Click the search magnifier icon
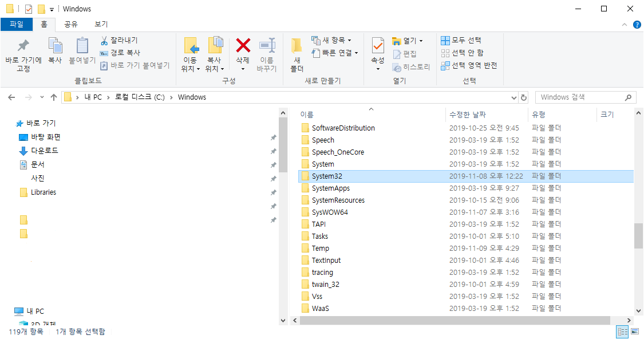 point(628,97)
